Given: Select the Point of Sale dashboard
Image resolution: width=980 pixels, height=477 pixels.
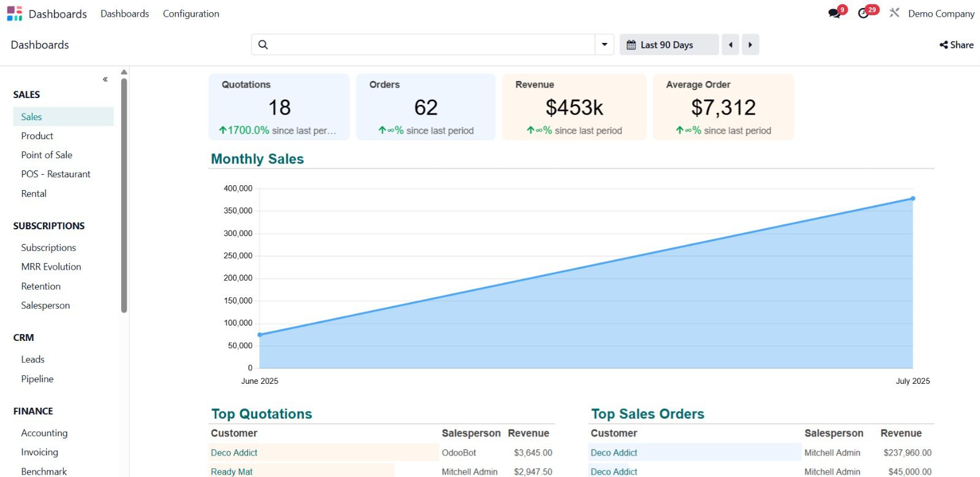Looking at the screenshot, I should coord(47,155).
